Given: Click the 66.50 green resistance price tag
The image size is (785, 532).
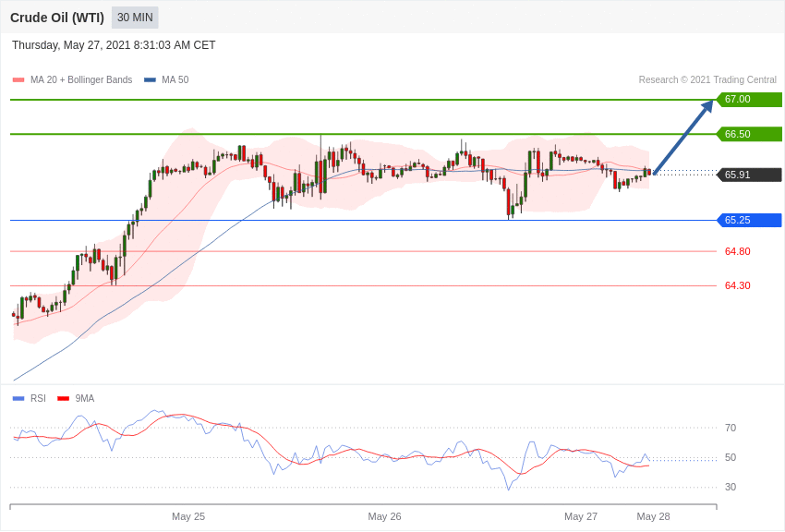Looking at the screenshot, I should 749,134.
